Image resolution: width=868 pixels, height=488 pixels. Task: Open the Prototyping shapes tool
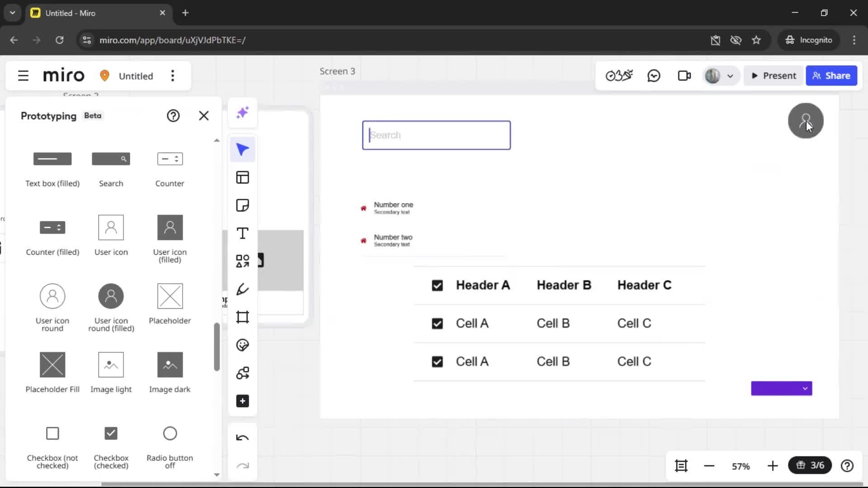click(243, 373)
